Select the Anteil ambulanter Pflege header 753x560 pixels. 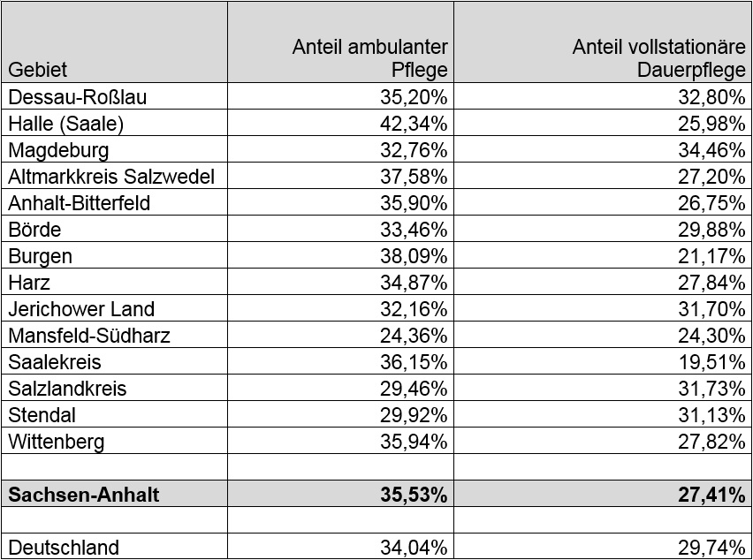tap(369, 57)
